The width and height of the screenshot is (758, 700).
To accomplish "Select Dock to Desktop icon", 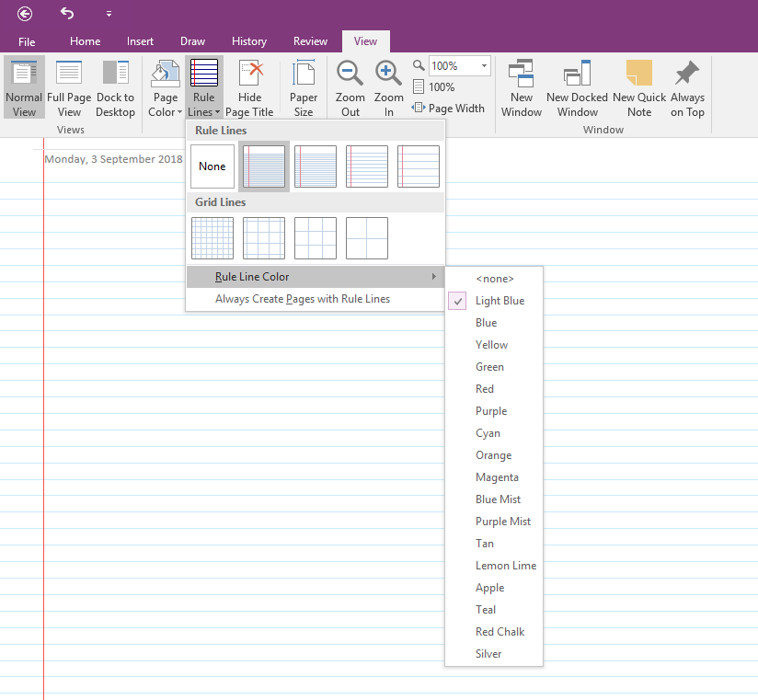I will [115, 88].
